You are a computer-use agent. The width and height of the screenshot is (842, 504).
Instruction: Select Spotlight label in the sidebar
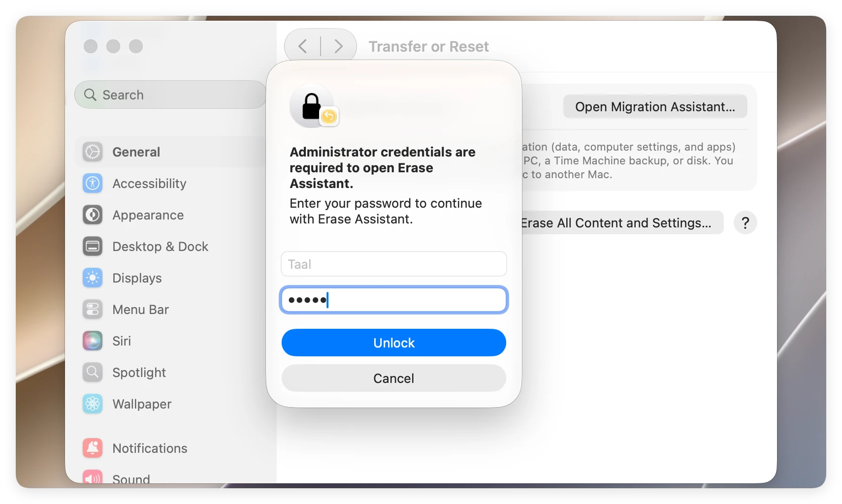[139, 372]
